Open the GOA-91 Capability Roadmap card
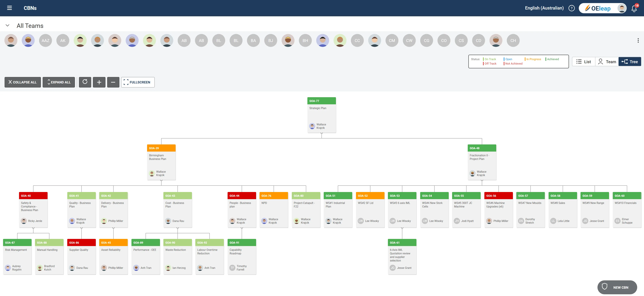Image resolution: width=644 pixels, height=296 pixels. [x=242, y=257]
